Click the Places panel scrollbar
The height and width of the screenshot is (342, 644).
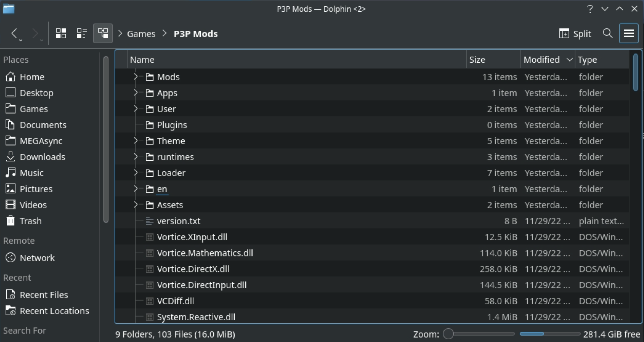point(106,139)
